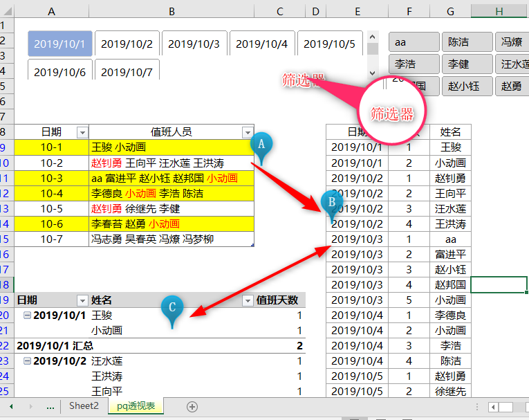Click cell with 冯志勇 吴春英 冯燎 冯梦柳

(171, 239)
